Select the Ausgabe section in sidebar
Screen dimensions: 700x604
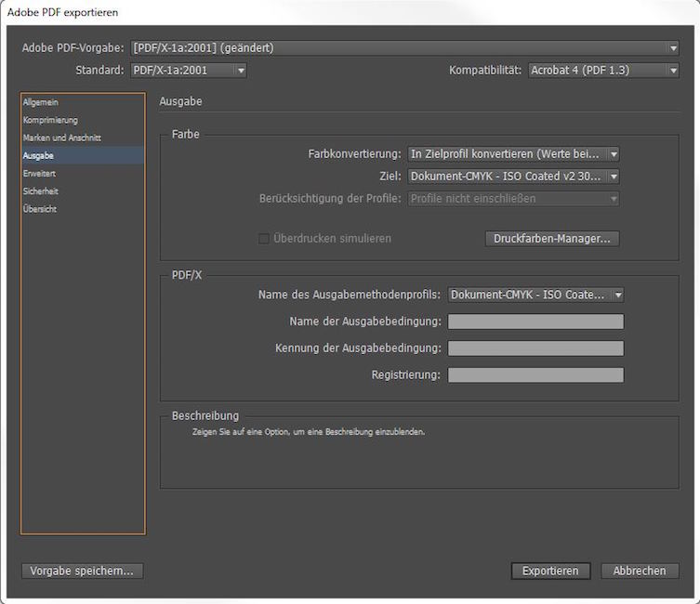coord(83,156)
